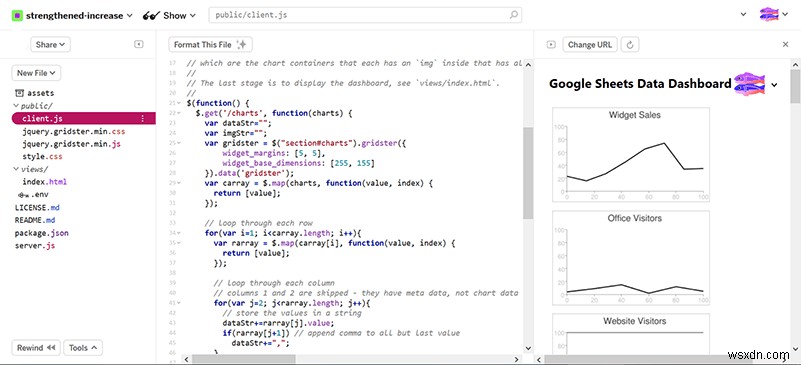801x365 pixels.
Task: Click the preview panel play icon
Action: [x=550, y=44]
